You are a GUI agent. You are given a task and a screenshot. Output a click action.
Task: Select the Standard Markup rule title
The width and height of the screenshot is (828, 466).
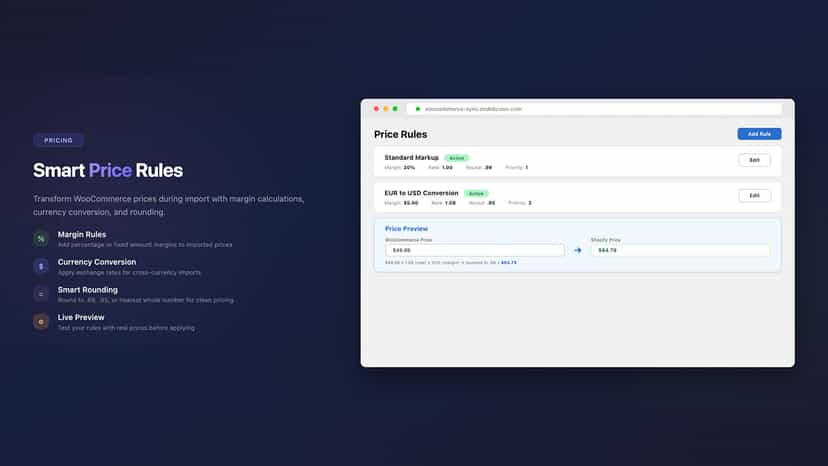pos(411,157)
